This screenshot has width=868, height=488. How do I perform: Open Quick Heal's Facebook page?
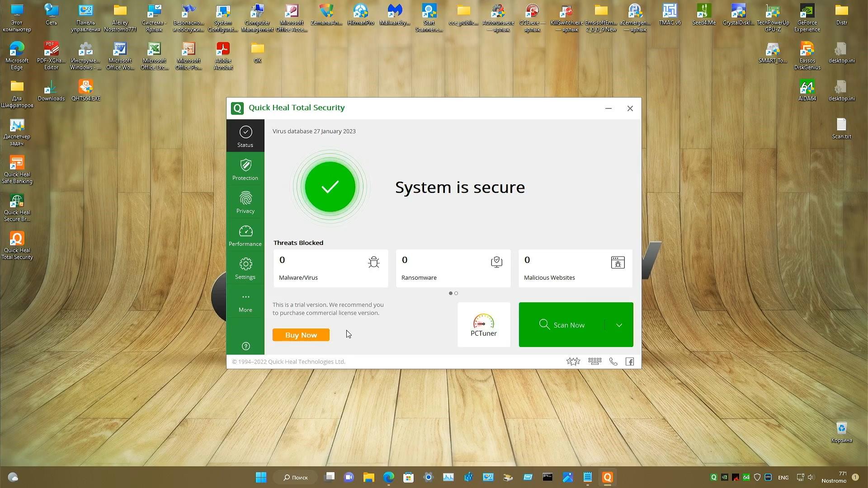(629, 361)
